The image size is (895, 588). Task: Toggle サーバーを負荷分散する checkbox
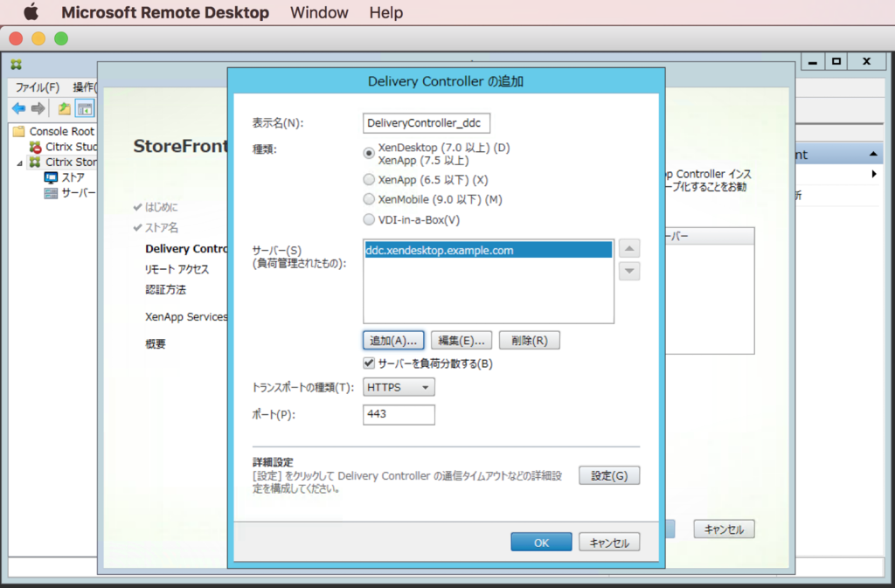[369, 363]
